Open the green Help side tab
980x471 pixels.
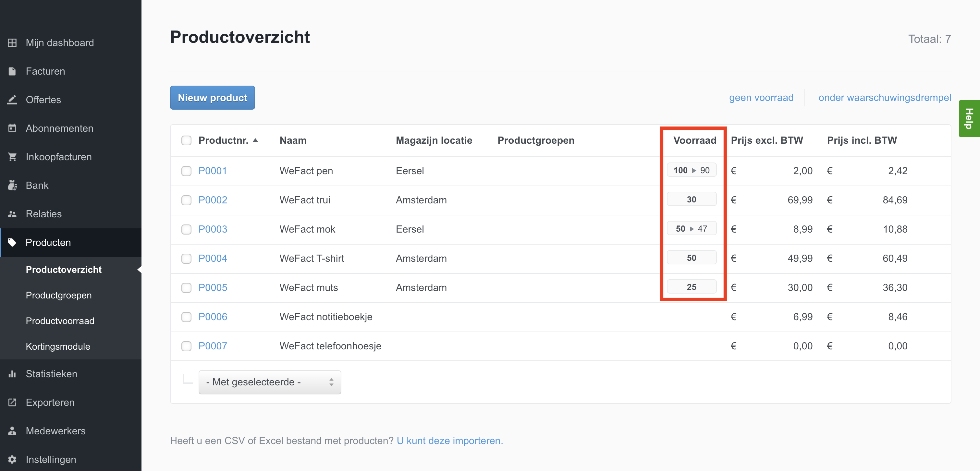click(x=969, y=119)
